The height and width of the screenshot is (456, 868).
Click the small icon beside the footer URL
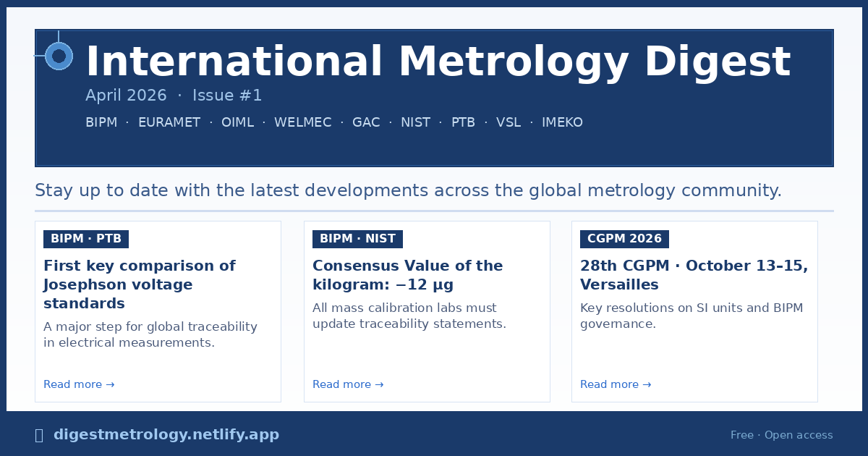pyautogui.click(x=39, y=435)
